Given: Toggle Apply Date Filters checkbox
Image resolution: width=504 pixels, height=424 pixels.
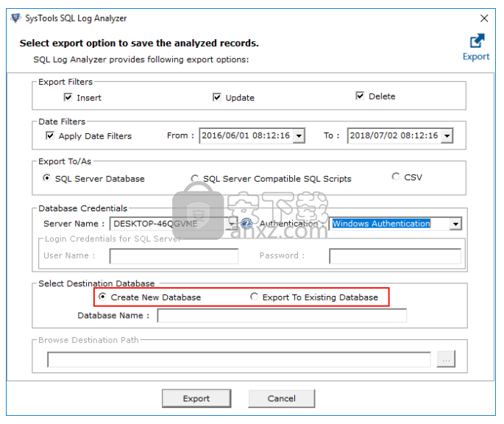Looking at the screenshot, I should 50,135.
